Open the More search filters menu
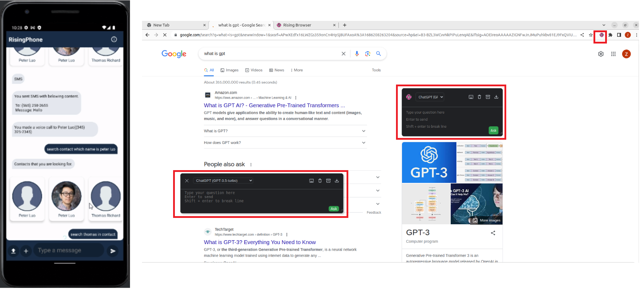 tap(297, 70)
